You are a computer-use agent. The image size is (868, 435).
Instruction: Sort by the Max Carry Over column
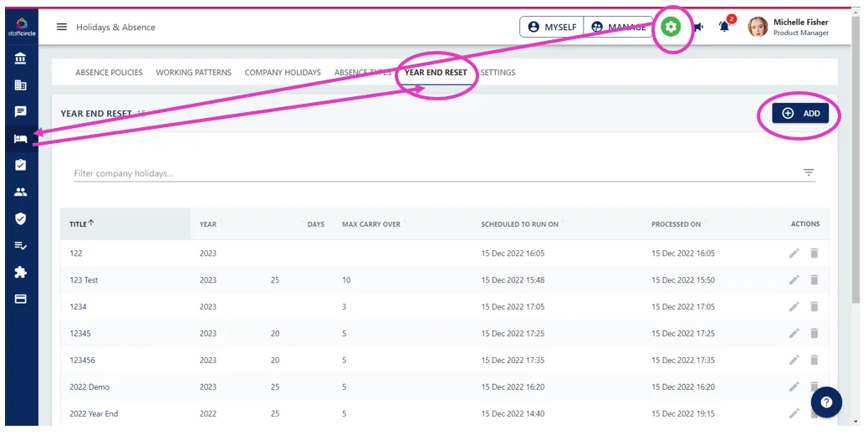[x=371, y=224]
